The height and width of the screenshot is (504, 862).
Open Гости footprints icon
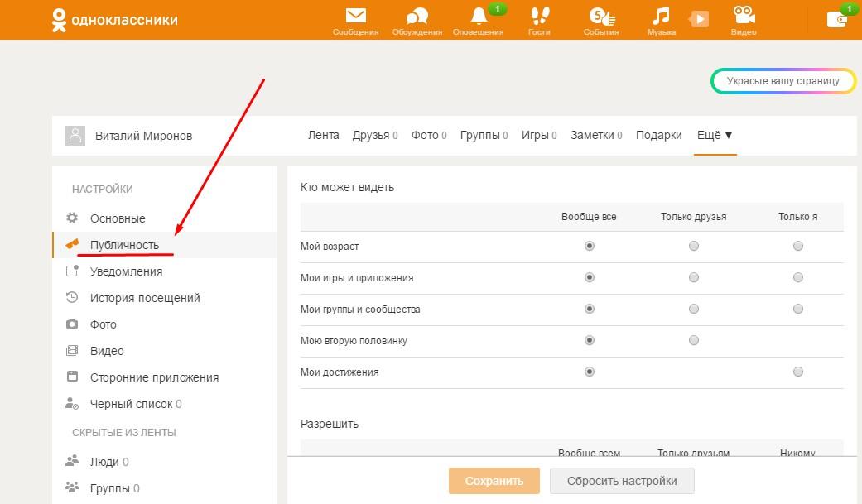tap(539, 16)
